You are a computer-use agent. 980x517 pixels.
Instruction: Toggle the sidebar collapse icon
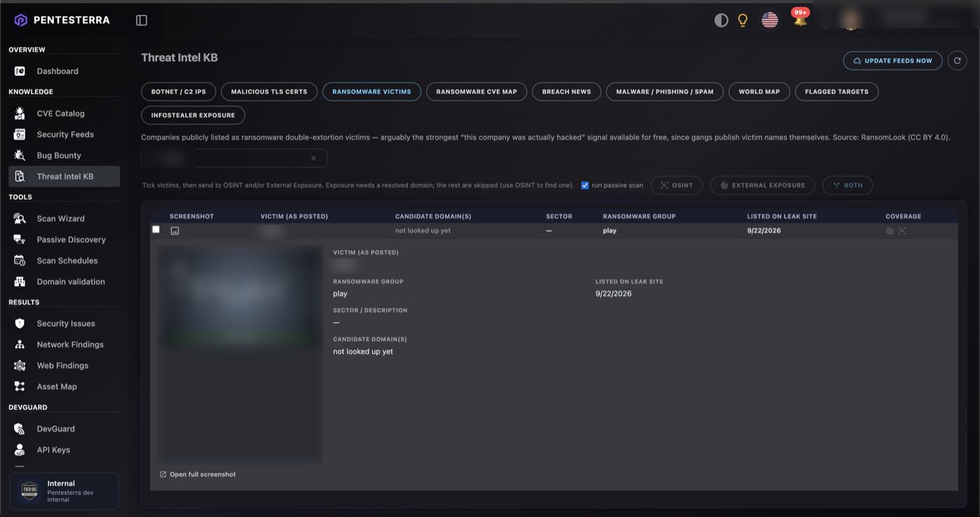[141, 20]
